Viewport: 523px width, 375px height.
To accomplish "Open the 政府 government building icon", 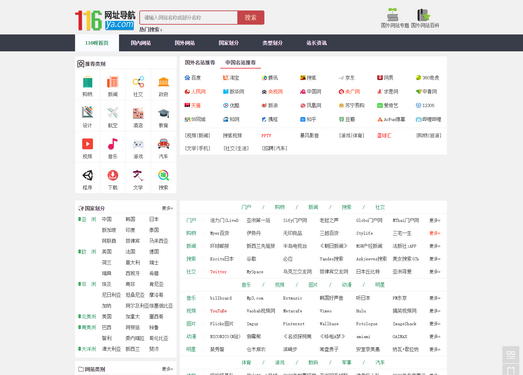I will tap(163, 82).
